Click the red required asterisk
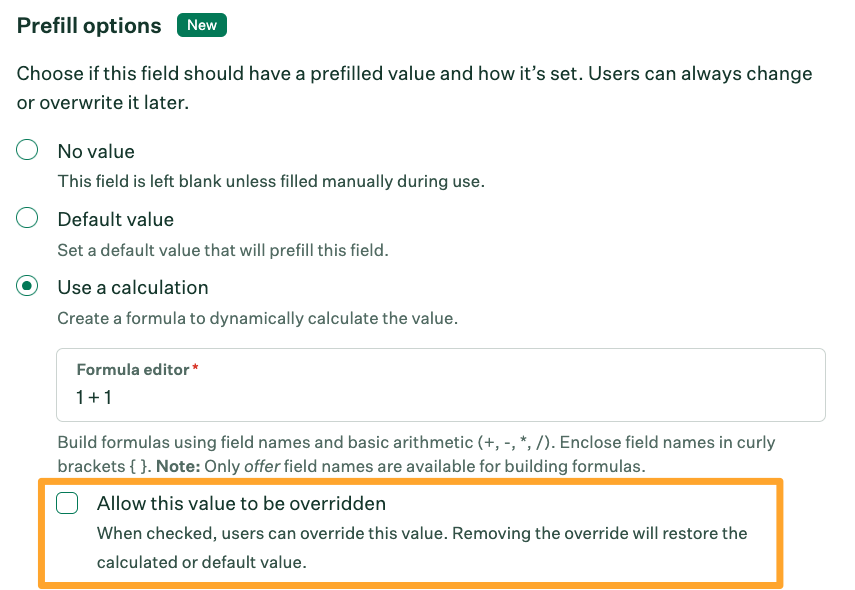 click(x=196, y=370)
